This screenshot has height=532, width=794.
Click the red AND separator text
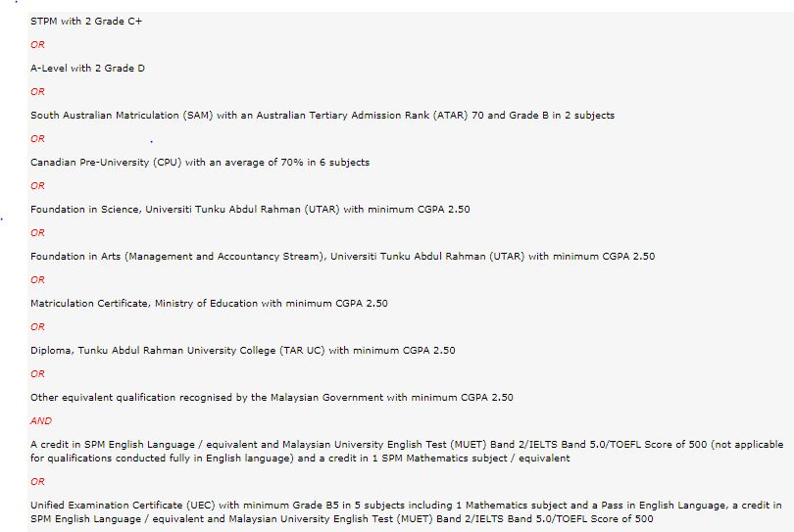[41, 421]
